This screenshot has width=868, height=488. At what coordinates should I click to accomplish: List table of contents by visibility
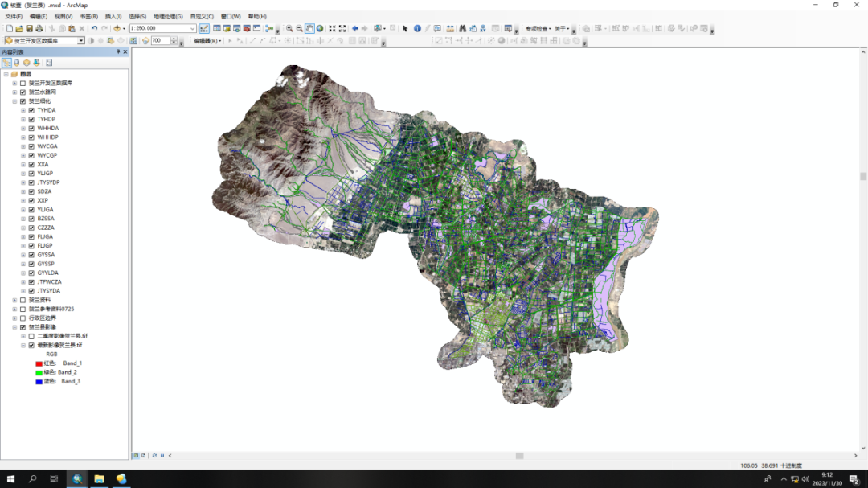[27, 63]
